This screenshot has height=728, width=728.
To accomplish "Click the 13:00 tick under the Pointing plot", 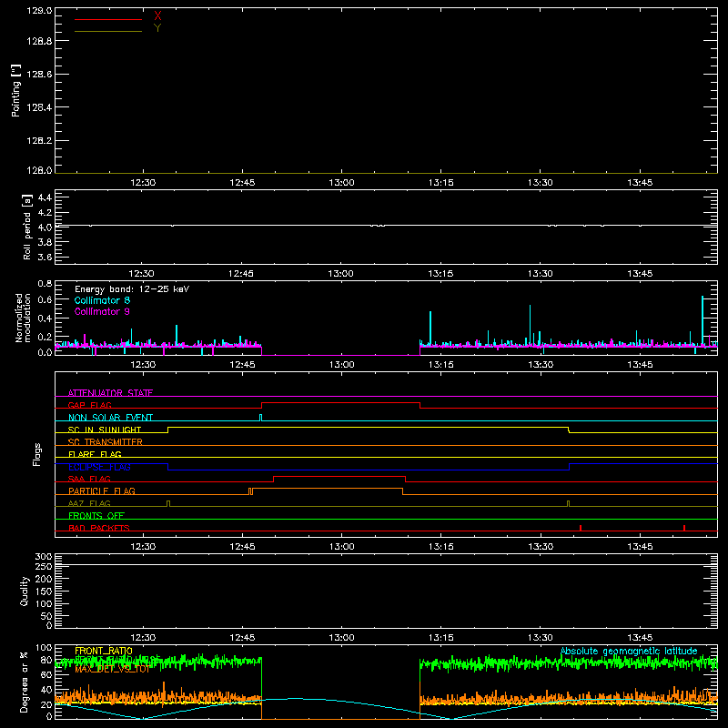I will 342,183.
